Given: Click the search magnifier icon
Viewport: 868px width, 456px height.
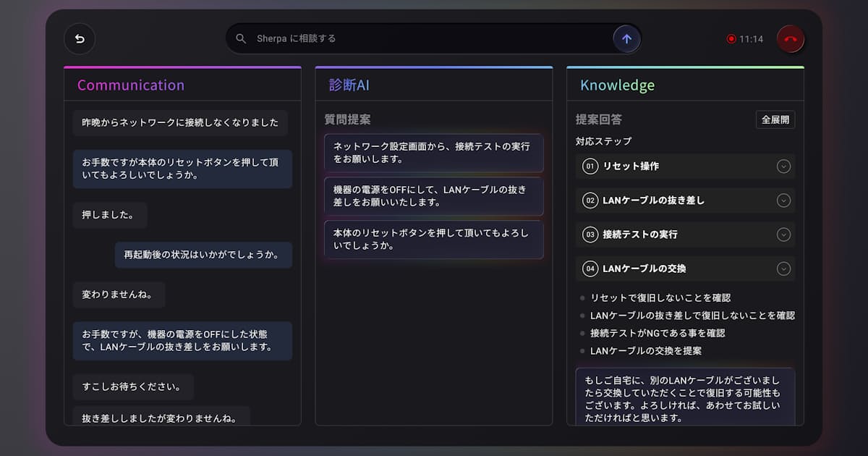Looking at the screenshot, I should click(x=242, y=39).
